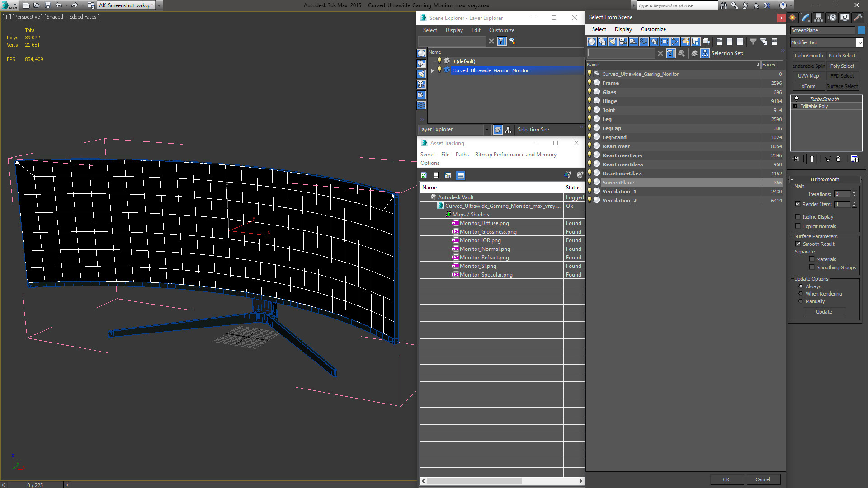Image resolution: width=868 pixels, height=488 pixels.
Task: Open Customize menu in Select From Scene
Action: [x=653, y=29]
